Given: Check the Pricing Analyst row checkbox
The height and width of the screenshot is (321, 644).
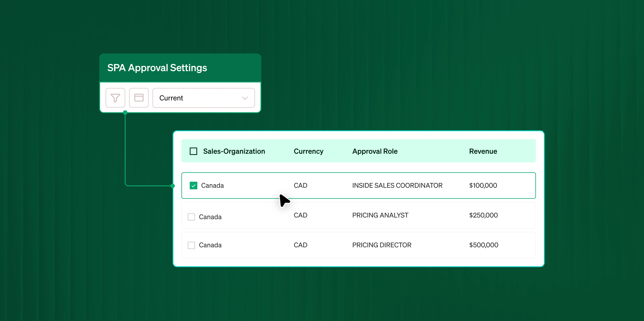Looking at the screenshot, I should pyautogui.click(x=191, y=217).
